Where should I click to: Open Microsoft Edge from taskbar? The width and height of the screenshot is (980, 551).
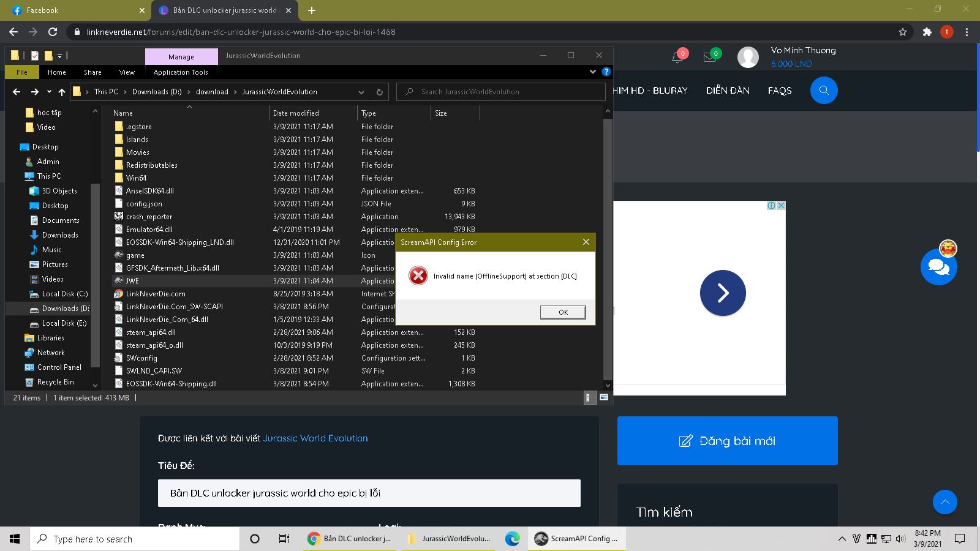(x=512, y=539)
